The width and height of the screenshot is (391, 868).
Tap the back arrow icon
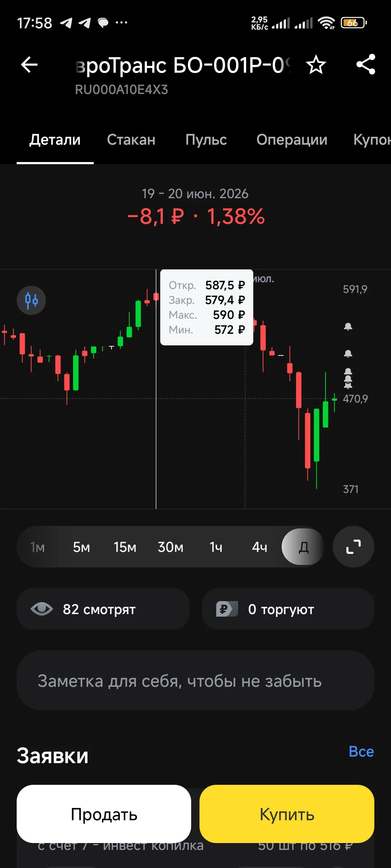pos(29,65)
